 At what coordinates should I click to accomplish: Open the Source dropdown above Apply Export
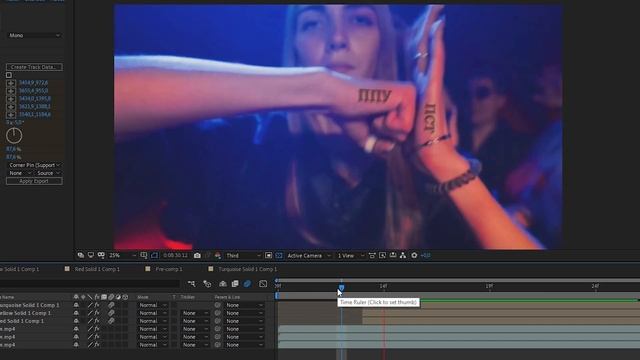click(49, 173)
